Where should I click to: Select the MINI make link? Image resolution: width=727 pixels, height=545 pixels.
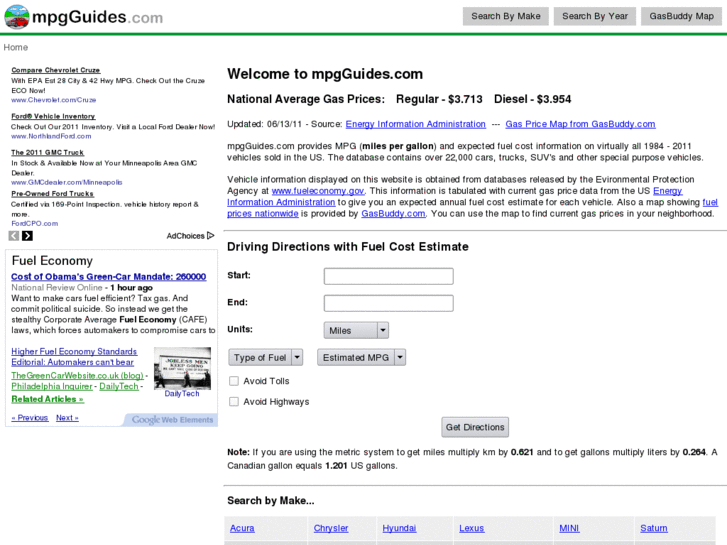point(569,528)
